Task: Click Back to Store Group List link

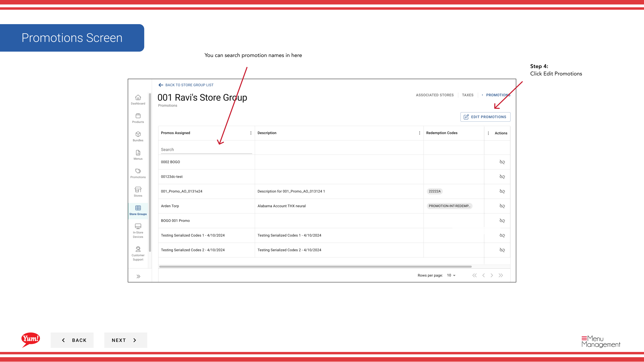Action: (189, 85)
